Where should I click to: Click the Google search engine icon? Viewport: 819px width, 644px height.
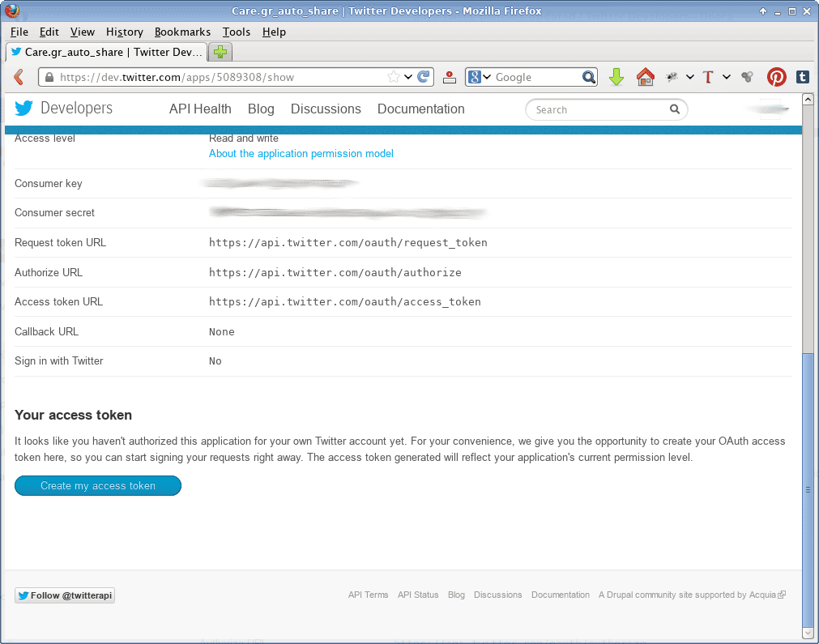click(x=474, y=77)
